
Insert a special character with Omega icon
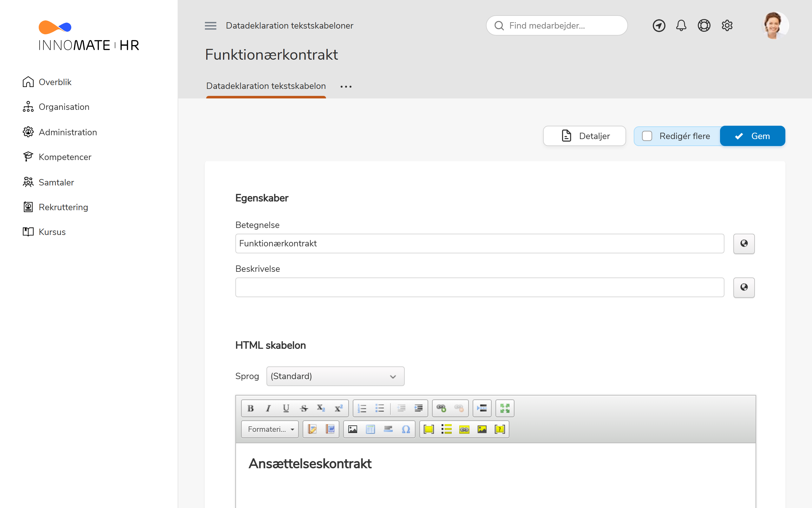click(406, 429)
